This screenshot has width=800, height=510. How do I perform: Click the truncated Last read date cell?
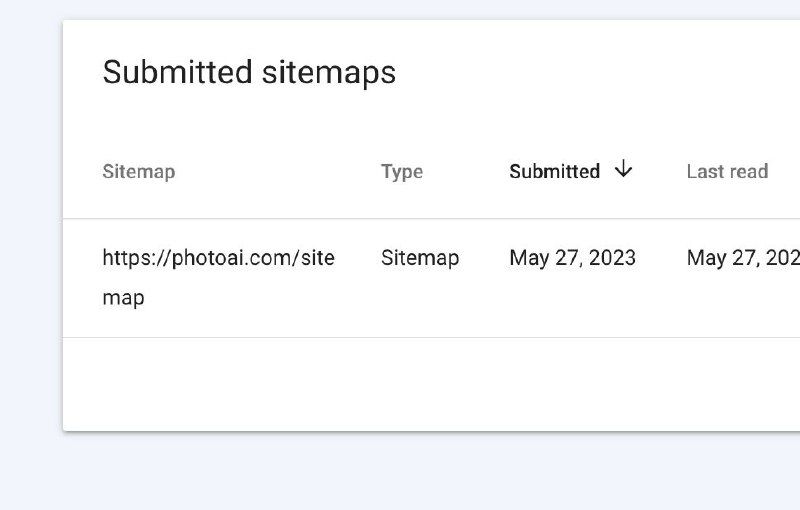[743, 258]
